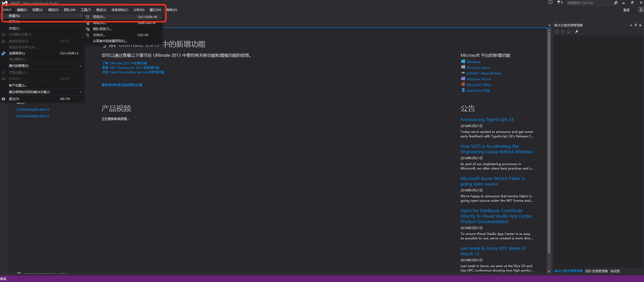644x282 pixels.
Task: Expand the 新建(N) submenu entry
Action: pyautogui.click(x=42, y=16)
